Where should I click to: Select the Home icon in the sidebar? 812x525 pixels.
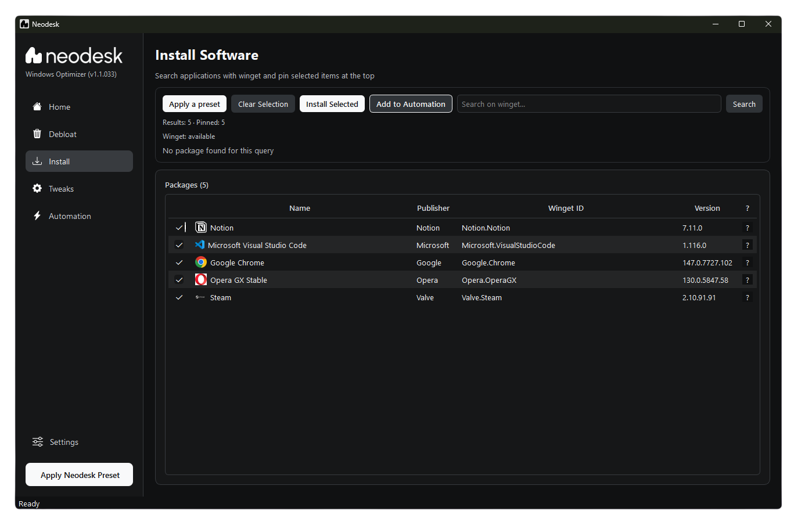(x=37, y=107)
